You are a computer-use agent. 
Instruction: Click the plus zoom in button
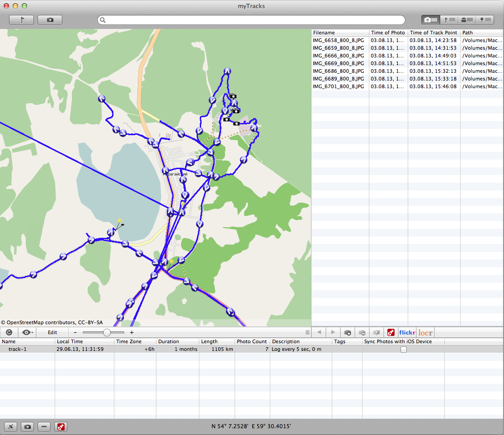pyautogui.click(x=132, y=332)
